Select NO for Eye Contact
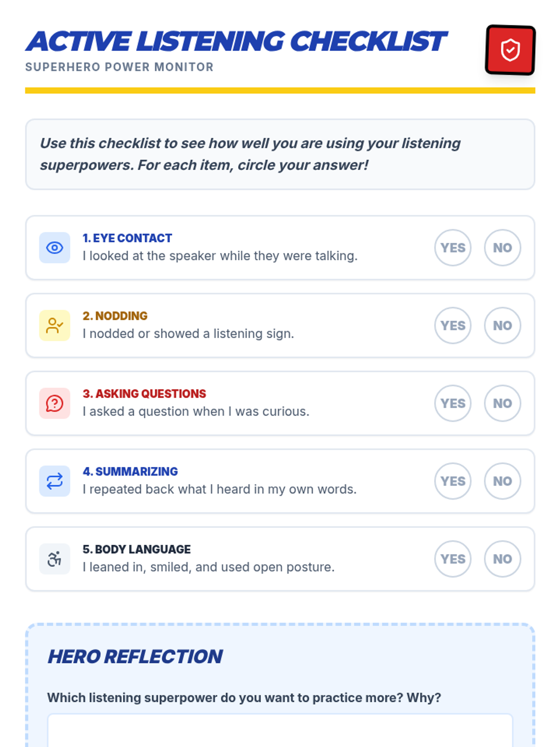The width and height of the screenshot is (560, 747). coord(503,247)
